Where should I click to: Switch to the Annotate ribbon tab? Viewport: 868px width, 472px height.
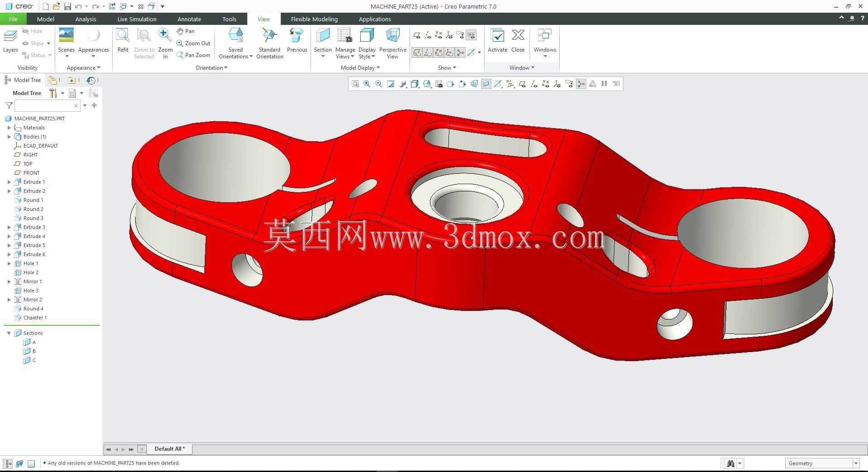point(189,19)
